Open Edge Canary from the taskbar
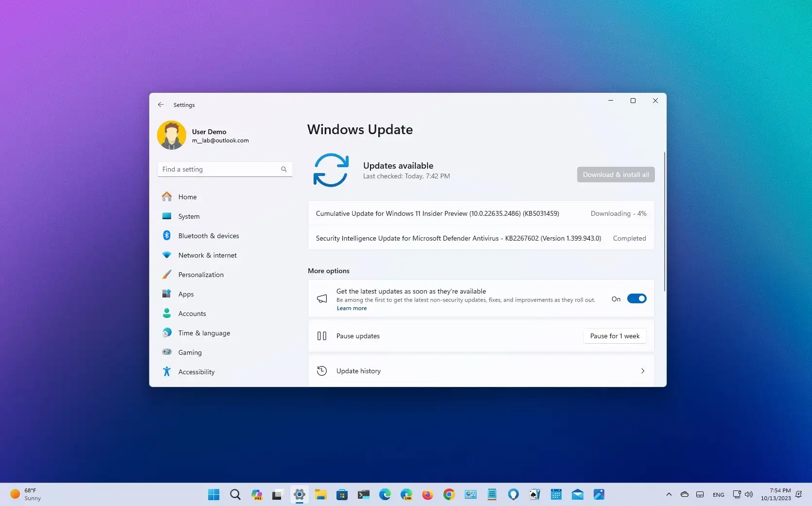This screenshot has width=812, height=506. [x=406, y=494]
